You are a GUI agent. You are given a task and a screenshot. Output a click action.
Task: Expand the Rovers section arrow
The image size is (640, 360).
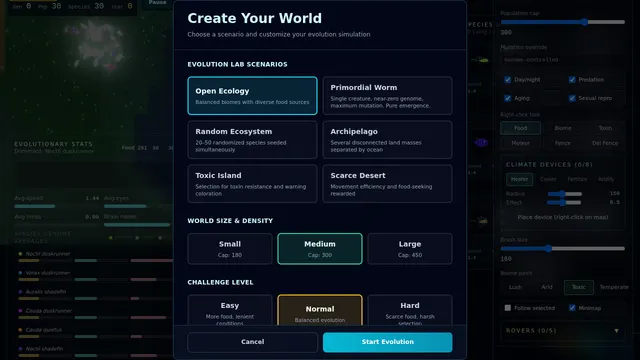tap(616, 331)
